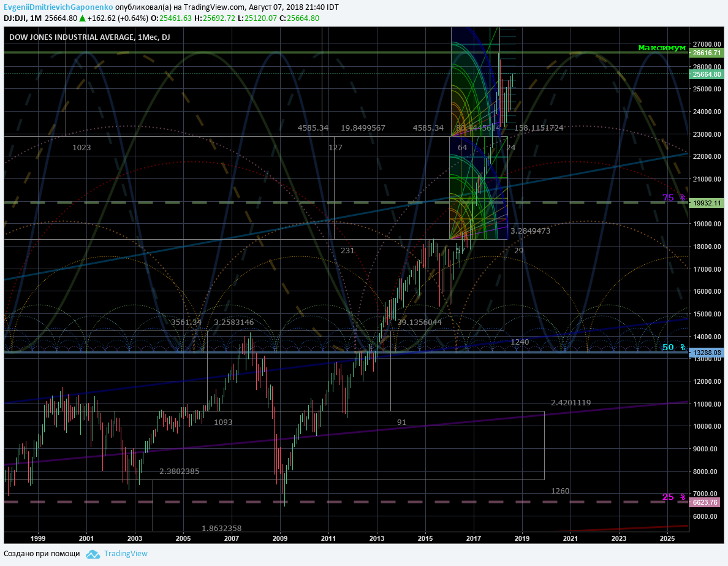Click the 2013 year on time axis

click(376, 538)
